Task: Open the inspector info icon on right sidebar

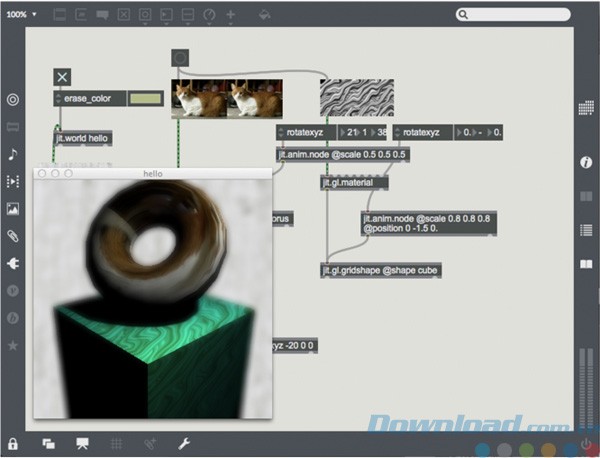Action: pos(586,162)
